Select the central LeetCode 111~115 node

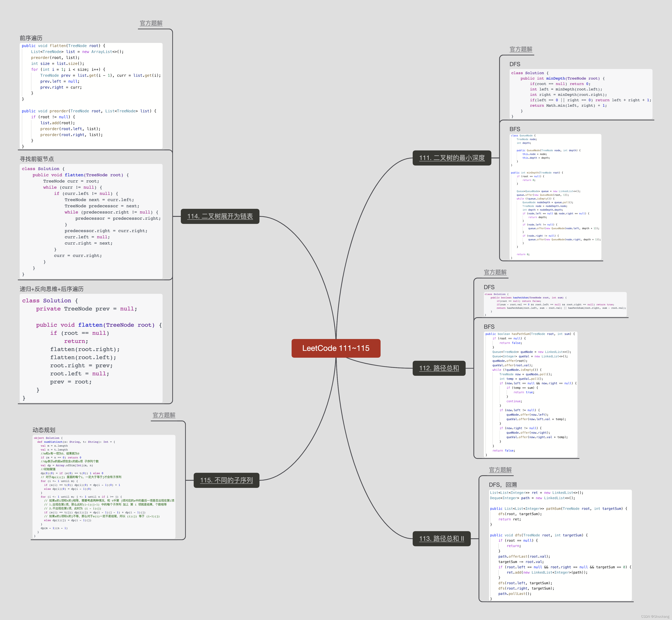tap(336, 348)
